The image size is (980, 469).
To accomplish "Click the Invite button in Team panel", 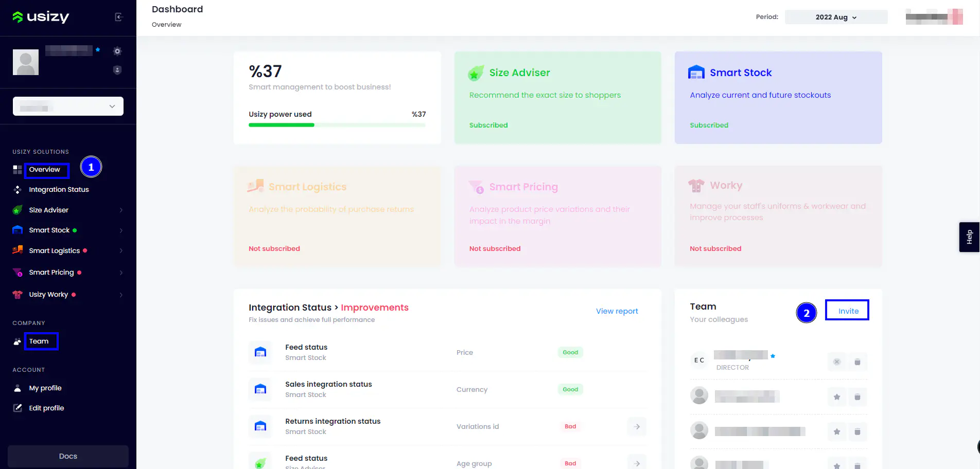I will pyautogui.click(x=848, y=311).
